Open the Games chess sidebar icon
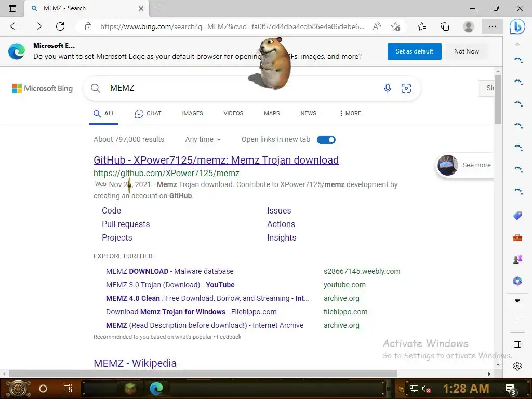532x399 pixels. point(517,259)
